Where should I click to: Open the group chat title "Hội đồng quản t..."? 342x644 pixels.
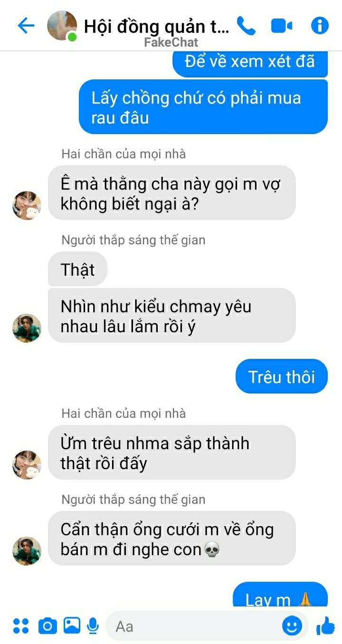(156, 26)
